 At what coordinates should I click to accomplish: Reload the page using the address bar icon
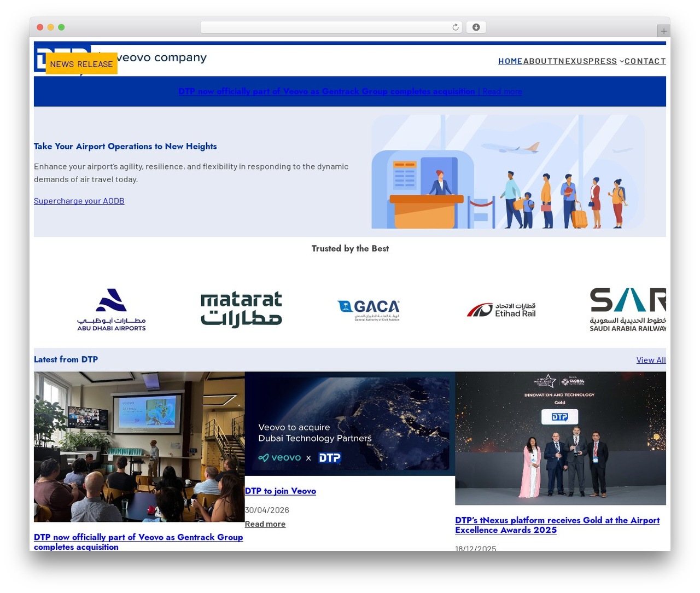click(x=455, y=27)
